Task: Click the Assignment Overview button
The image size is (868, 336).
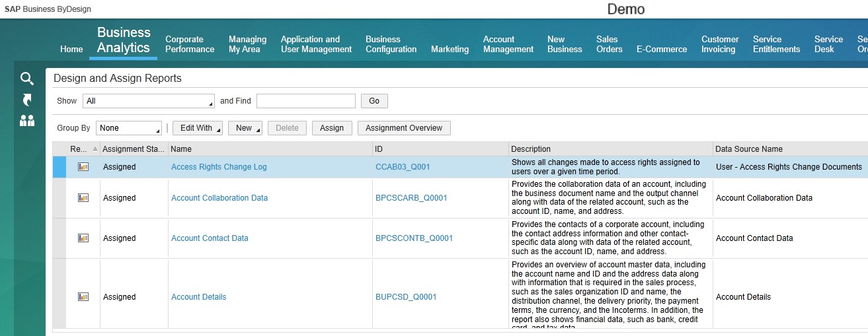Action: tap(404, 128)
